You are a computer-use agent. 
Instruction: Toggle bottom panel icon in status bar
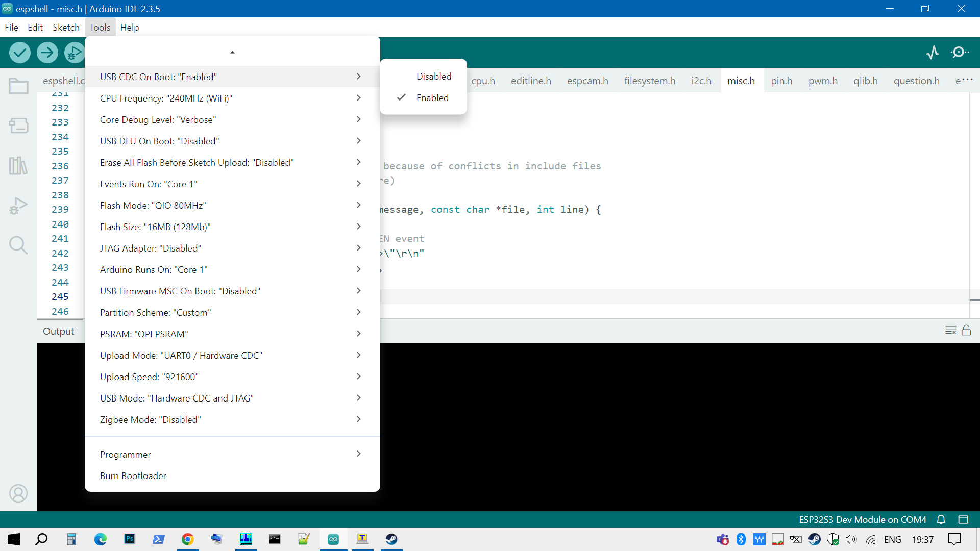(x=963, y=519)
